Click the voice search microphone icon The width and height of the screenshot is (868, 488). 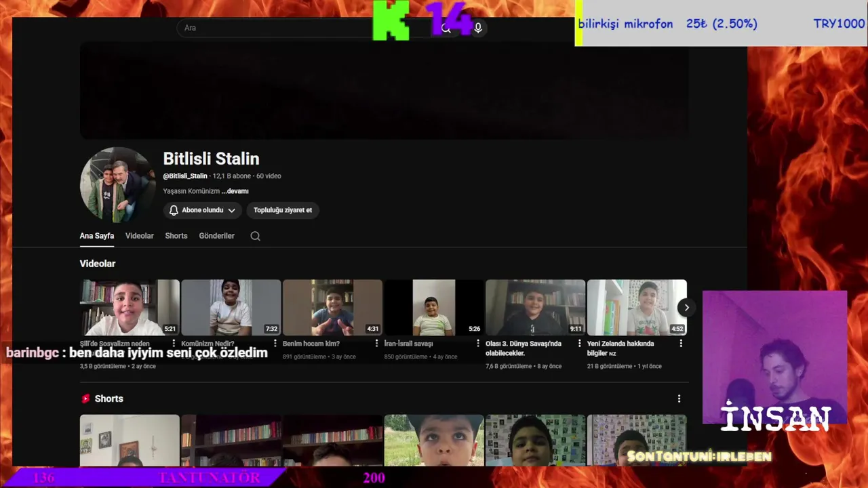pyautogui.click(x=478, y=28)
